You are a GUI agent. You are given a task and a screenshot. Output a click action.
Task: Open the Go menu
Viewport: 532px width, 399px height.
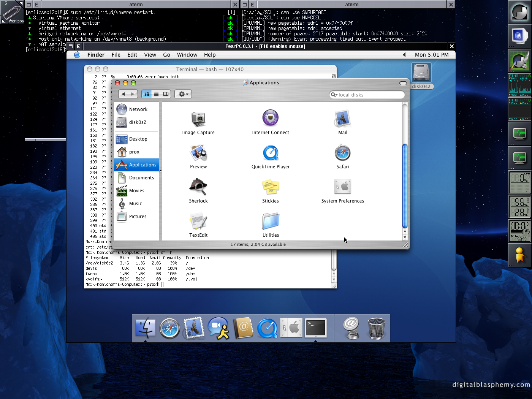tap(166, 55)
